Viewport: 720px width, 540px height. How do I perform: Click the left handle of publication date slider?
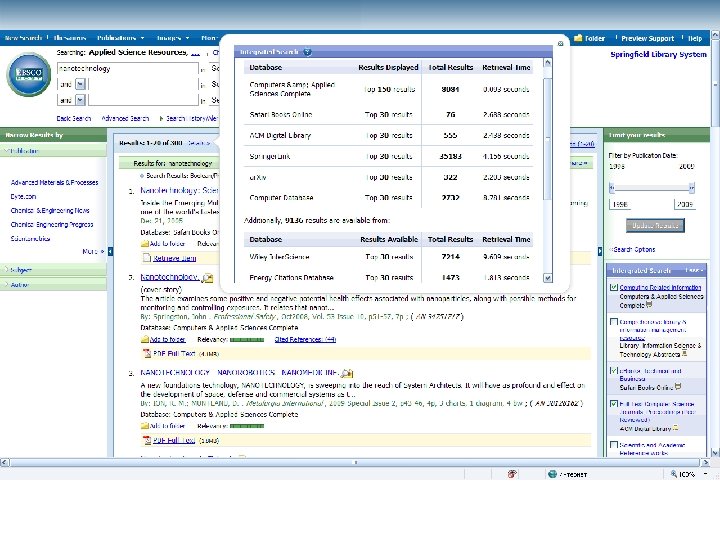pos(612,188)
